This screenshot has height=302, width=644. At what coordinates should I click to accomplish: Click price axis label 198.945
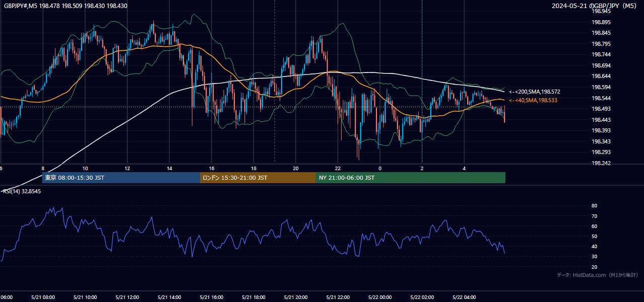[601, 11]
